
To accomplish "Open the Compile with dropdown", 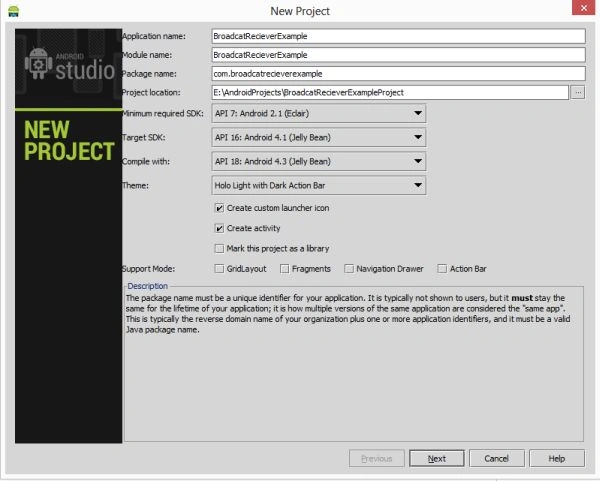I will click(319, 161).
